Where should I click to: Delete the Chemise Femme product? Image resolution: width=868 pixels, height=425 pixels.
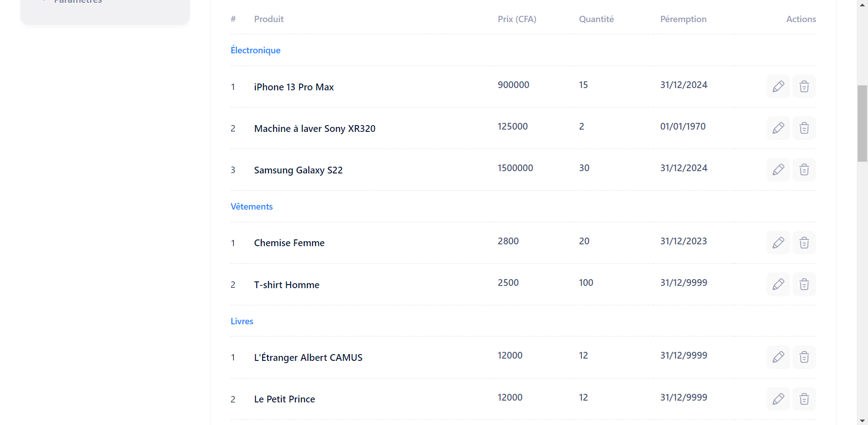[804, 243]
